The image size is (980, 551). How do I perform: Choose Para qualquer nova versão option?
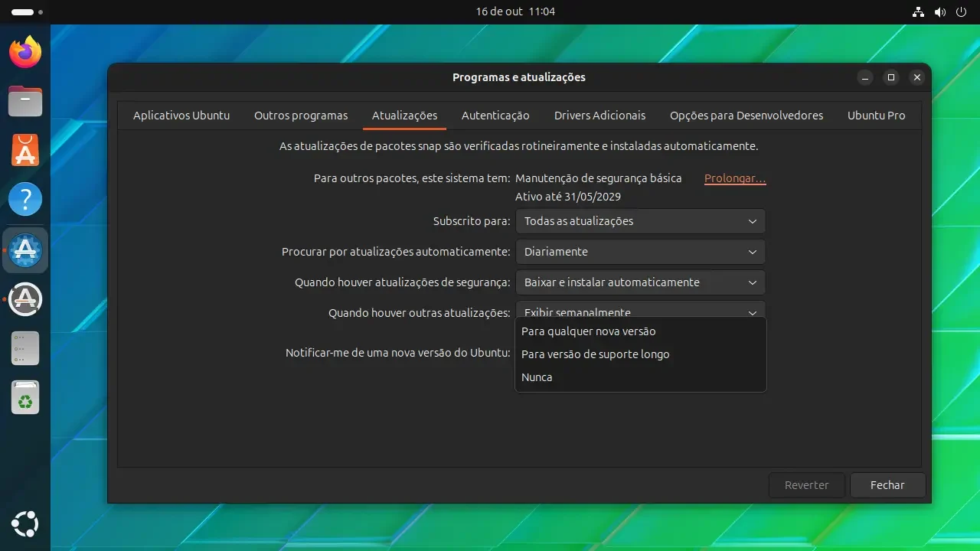640,331
